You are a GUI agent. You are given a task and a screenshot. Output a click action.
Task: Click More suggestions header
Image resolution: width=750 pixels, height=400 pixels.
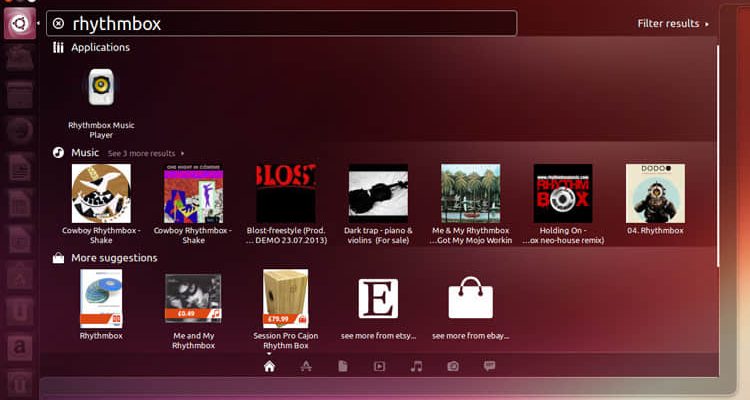[114, 258]
